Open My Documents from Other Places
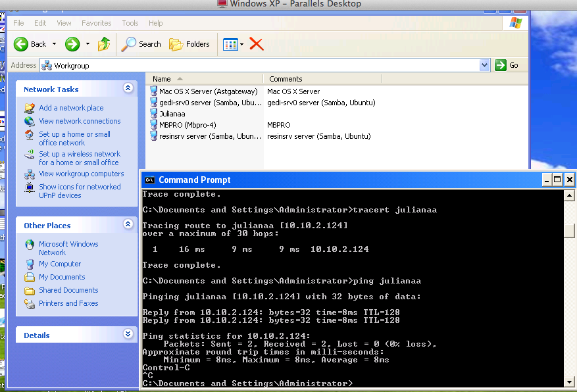Image resolution: width=577 pixels, height=392 pixels. 62,277
